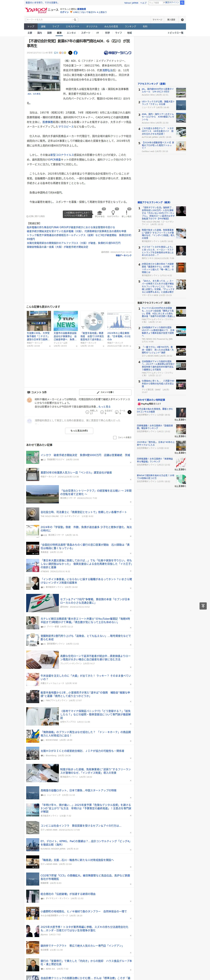Share article on Facebook icon

75,53
